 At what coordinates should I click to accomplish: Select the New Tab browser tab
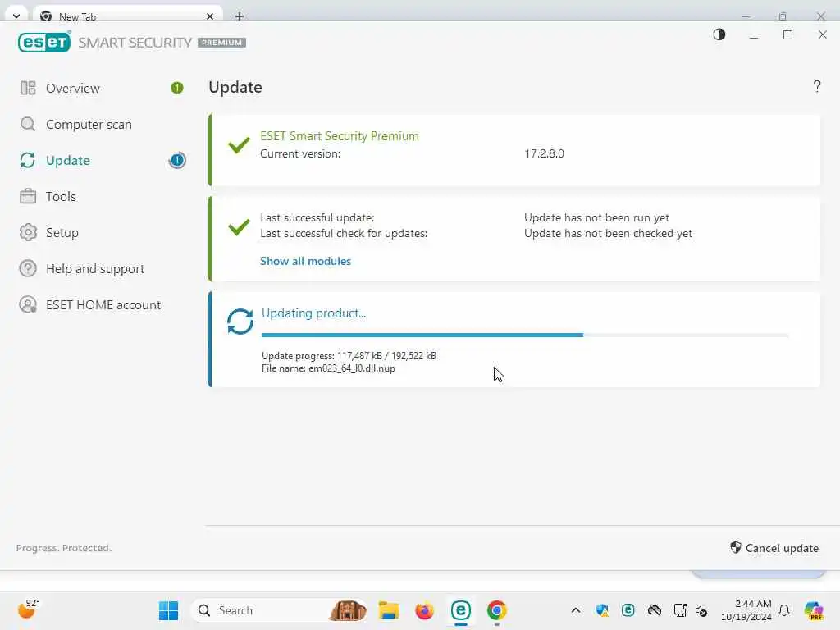(127, 16)
